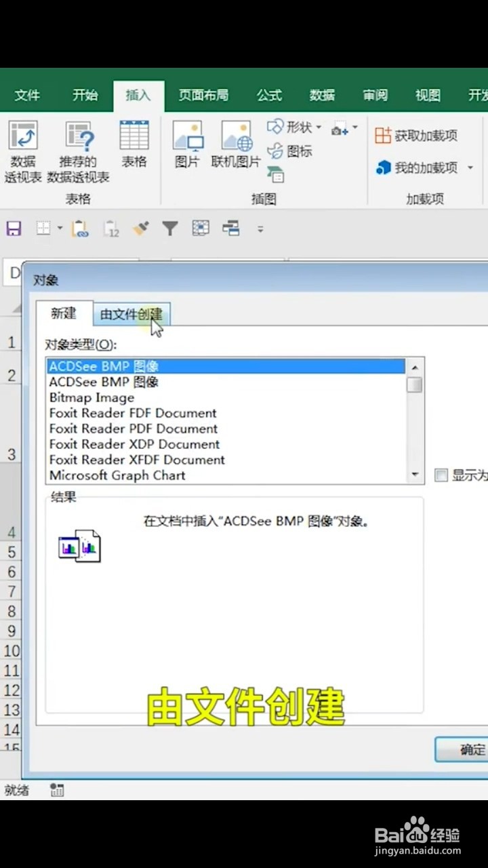Switch to the 审阅 (Review) tab
488x868 pixels.
375,96
